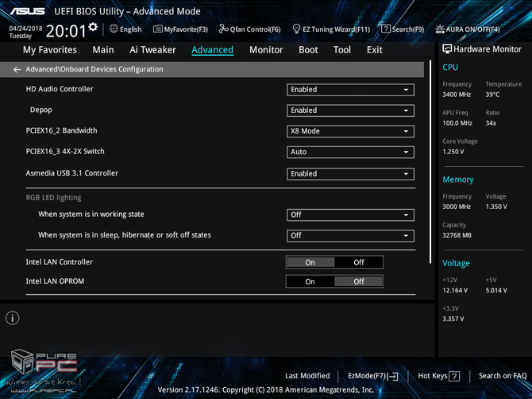Open PCIEX16_3 4X-2X Switch dropdown
532x399 pixels.
pyautogui.click(x=350, y=152)
